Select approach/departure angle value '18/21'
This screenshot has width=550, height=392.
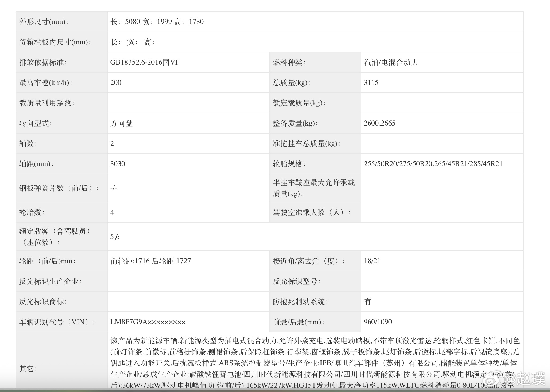[372, 261]
